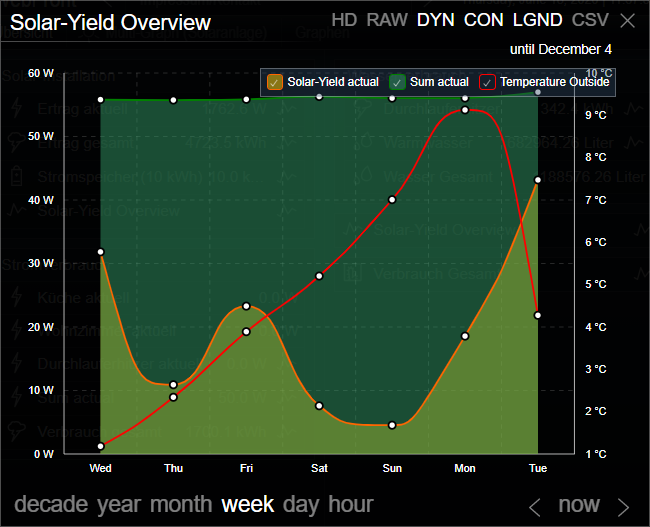Switch to RAW data mode

coord(387,20)
